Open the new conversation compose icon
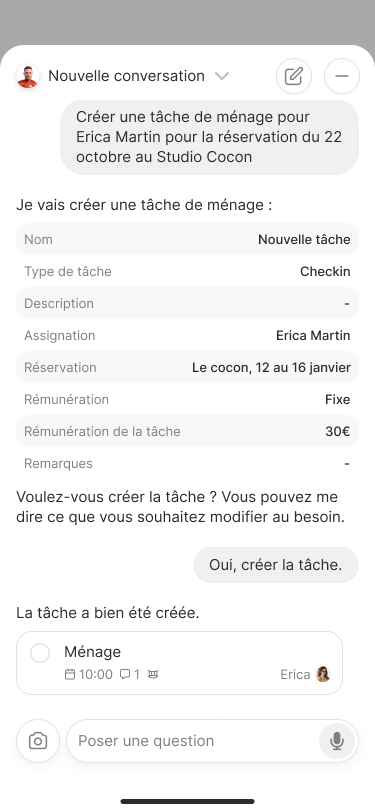Viewport: 375px width, 812px height. point(294,76)
